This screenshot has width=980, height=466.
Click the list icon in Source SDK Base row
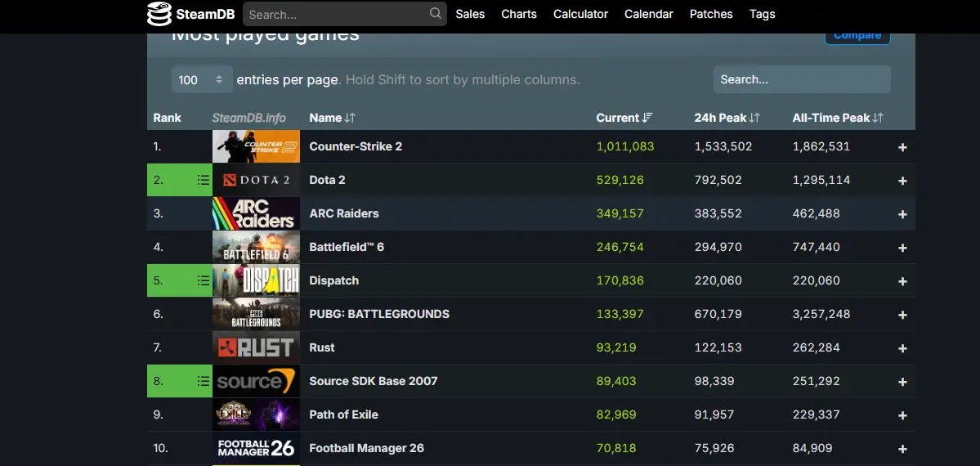pyautogui.click(x=204, y=381)
